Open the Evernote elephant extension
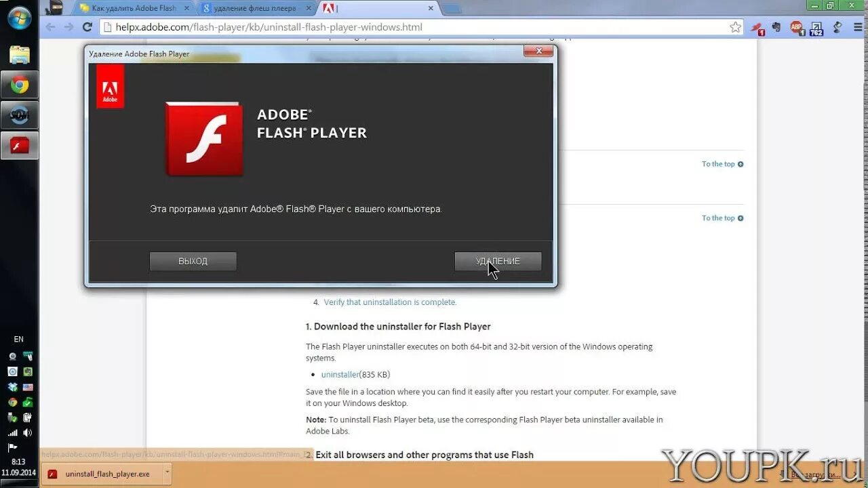Viewport: 868px width, 488px height. (x=776, y=28)
